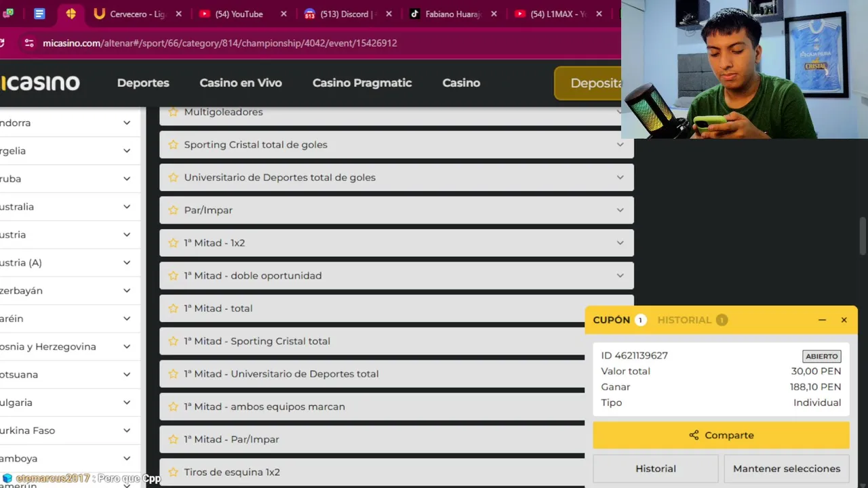868x488 pixels.
Task: Click the browser address bar URL
Action: click(220, 43)
